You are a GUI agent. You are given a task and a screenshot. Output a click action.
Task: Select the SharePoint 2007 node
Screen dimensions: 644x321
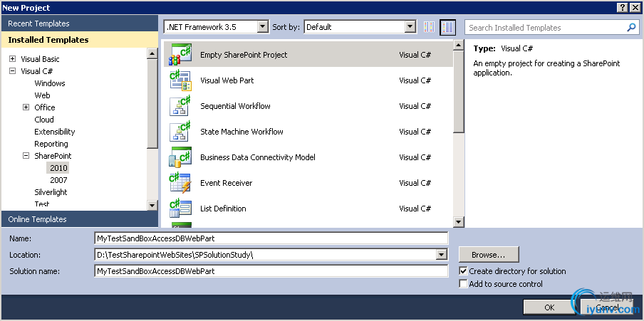[58, 180]
